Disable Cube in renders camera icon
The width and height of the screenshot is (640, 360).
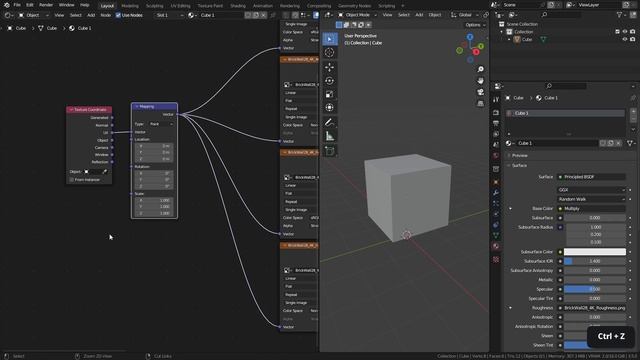[x=632, y=40]
